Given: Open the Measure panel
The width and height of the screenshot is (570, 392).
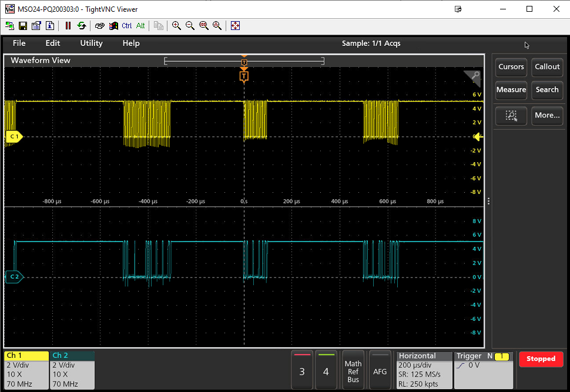Looking at the screenshot, I should (x=511, y=90).
